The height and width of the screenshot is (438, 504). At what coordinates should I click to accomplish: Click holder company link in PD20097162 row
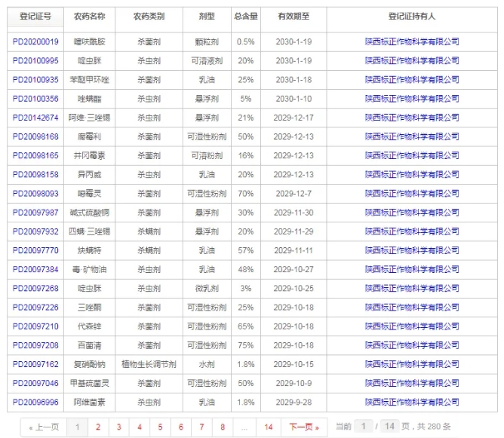tap(412, 364)
